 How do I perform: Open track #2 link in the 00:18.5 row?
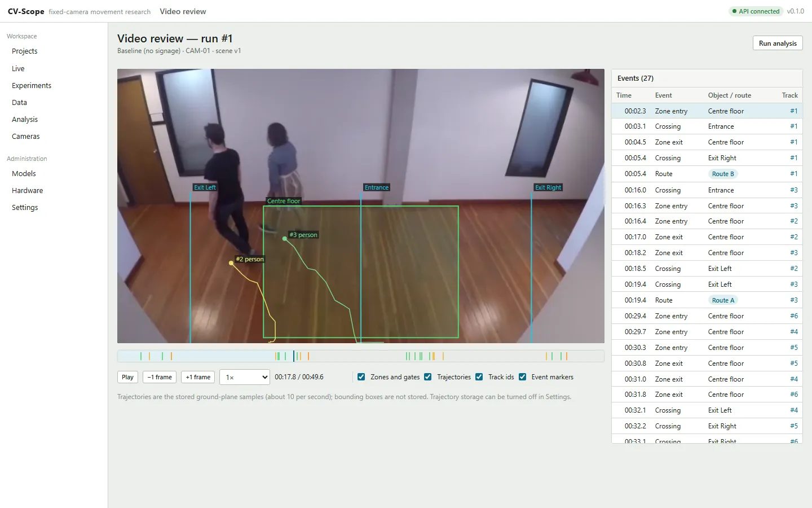pyautogui.click(x=794, y=269)
